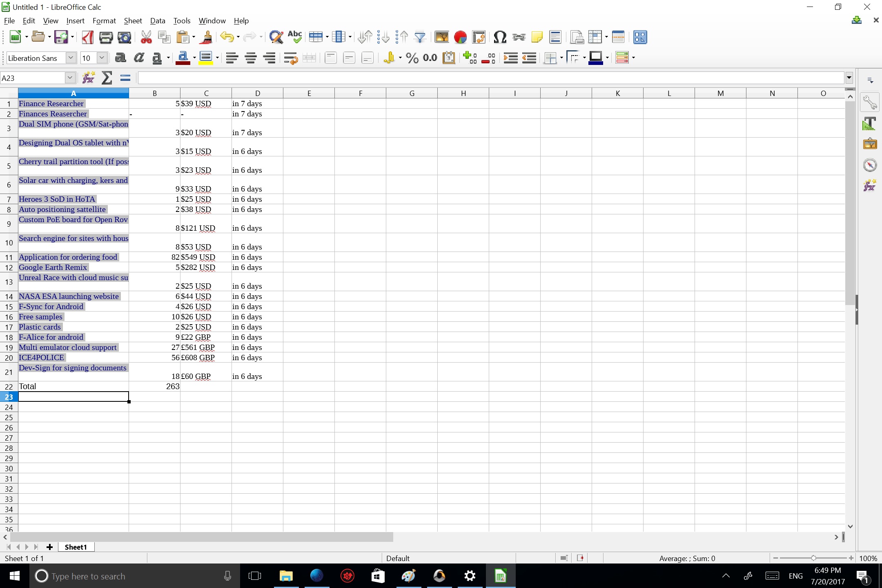Open the Google Earth Remix link
The width and height of the screenshot is (882, 588).
coord(53,267)
